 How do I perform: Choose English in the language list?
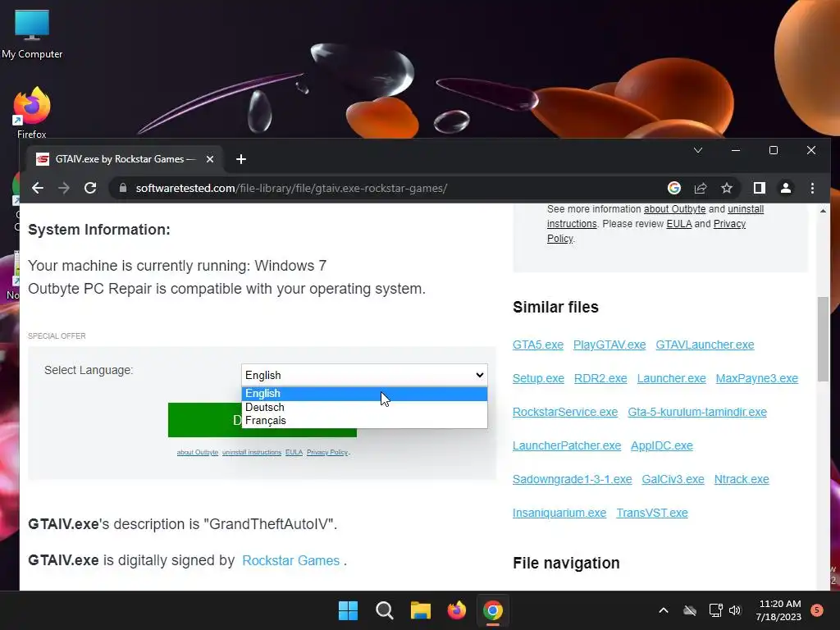pos(364,393)
